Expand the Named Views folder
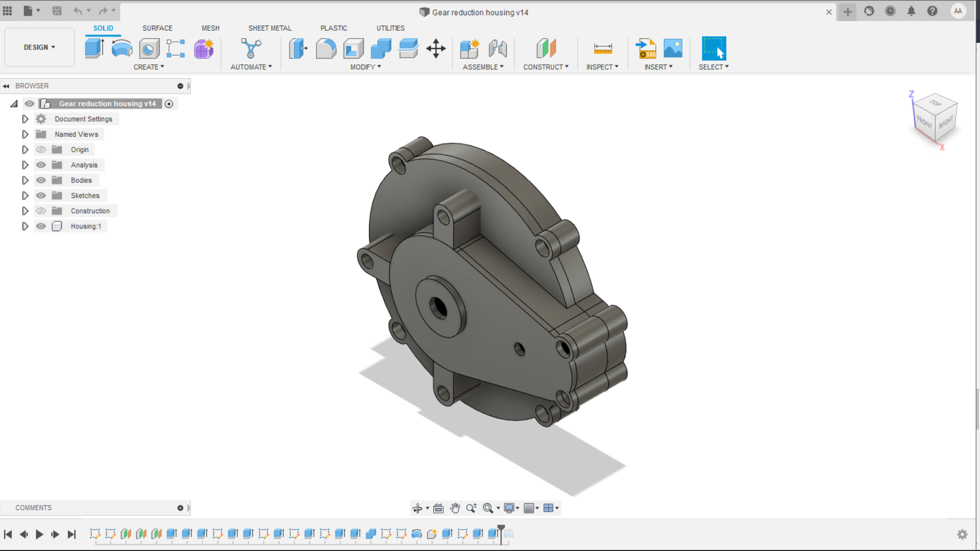This screenshot has width=980, height=551. tap(25, 134)
